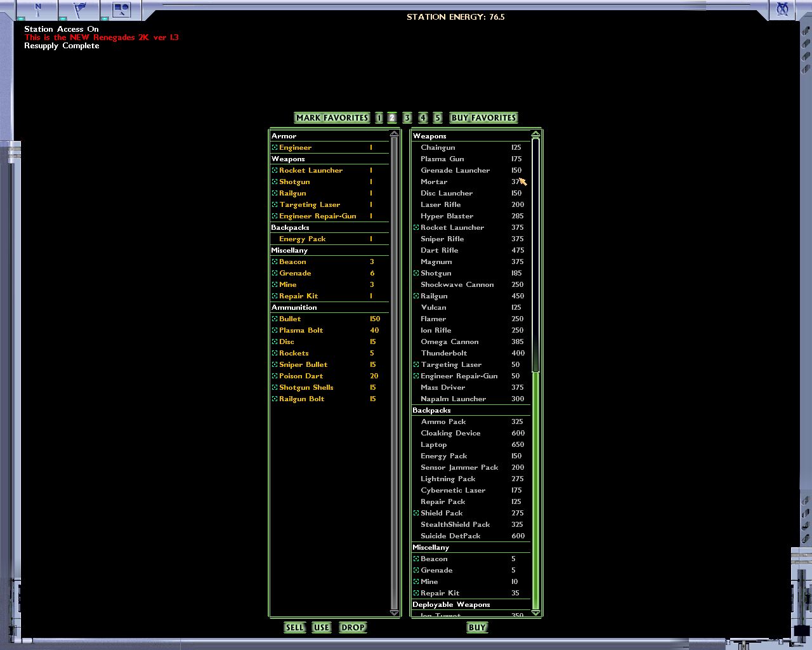The height and width of the screenshot is (650, 812).
Task: Toggle favorite marker on shop Repair Kit
Action: (x=416, y=593)
